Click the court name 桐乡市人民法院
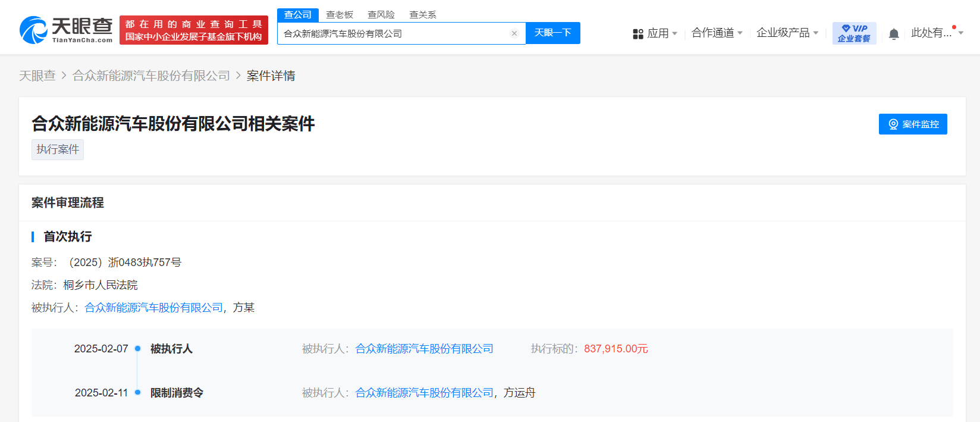 point(100,285)
